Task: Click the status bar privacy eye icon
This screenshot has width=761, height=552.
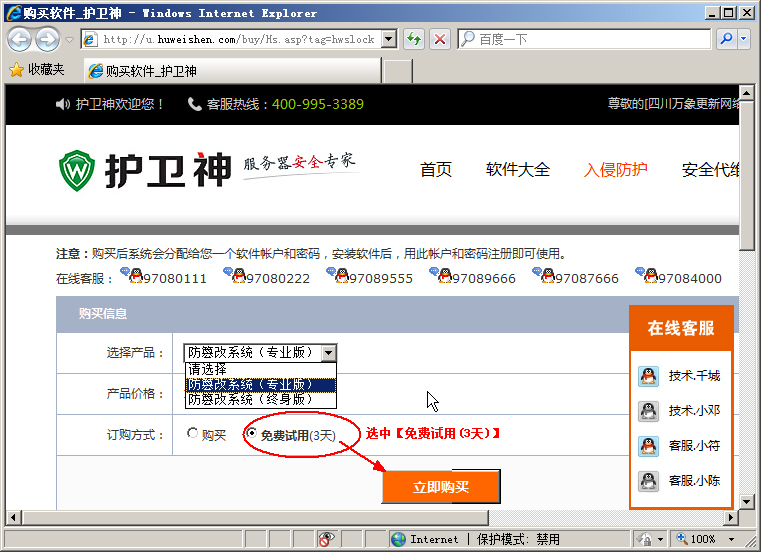Action: 326,538
